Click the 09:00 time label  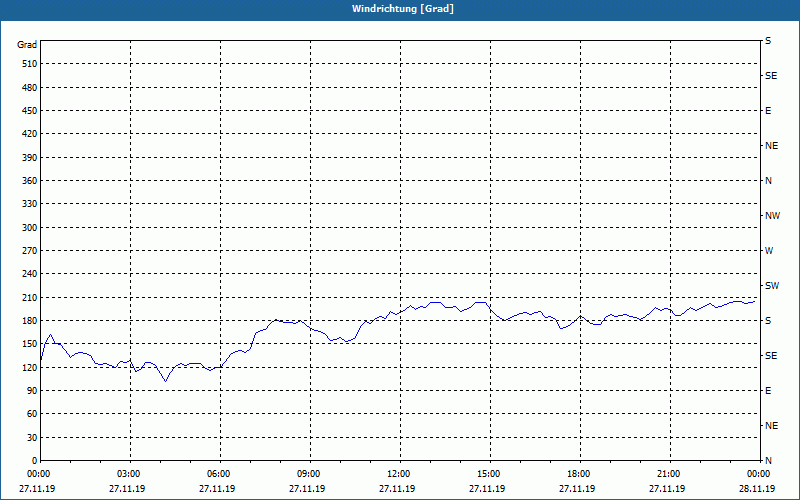(309, 474)
